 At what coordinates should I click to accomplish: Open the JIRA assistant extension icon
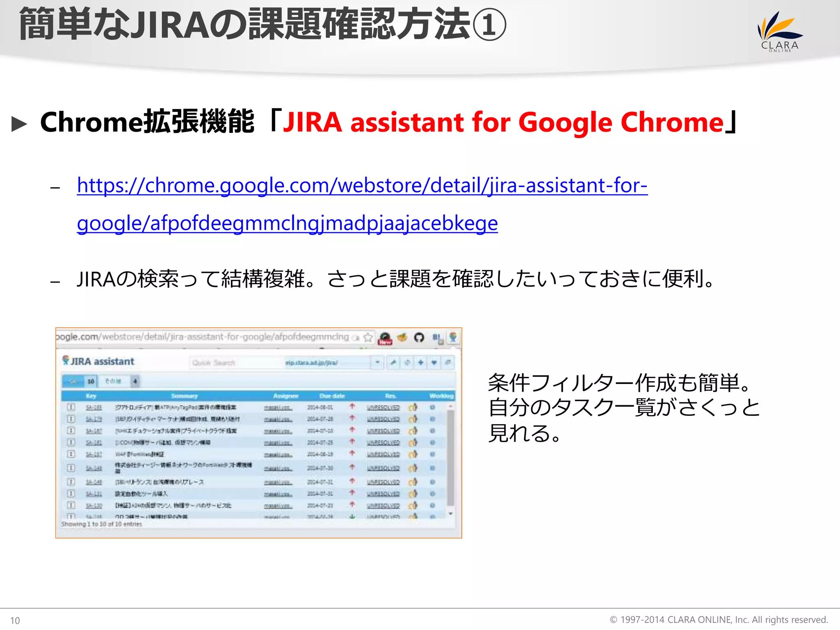click(x=453, y=338)
